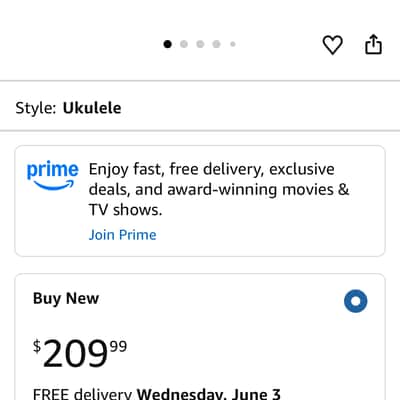Select the last small image dot
The height and width of the screenshot is (400, 400).
click(x=233, y=44)
